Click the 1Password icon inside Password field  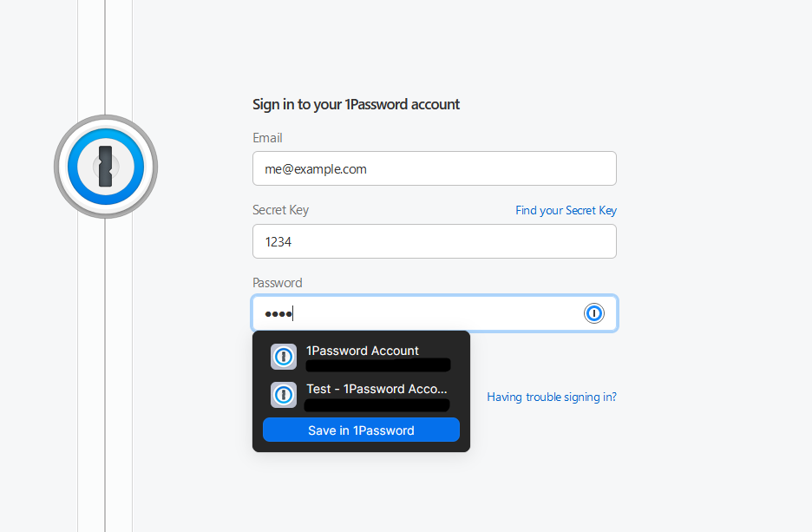[x=594, y=313]
